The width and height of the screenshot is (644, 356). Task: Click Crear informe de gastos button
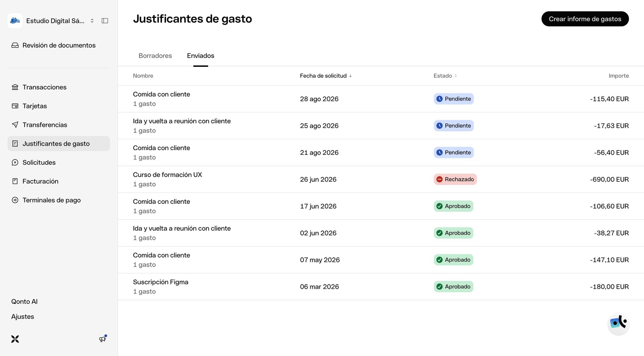click(x=585, y=19)
